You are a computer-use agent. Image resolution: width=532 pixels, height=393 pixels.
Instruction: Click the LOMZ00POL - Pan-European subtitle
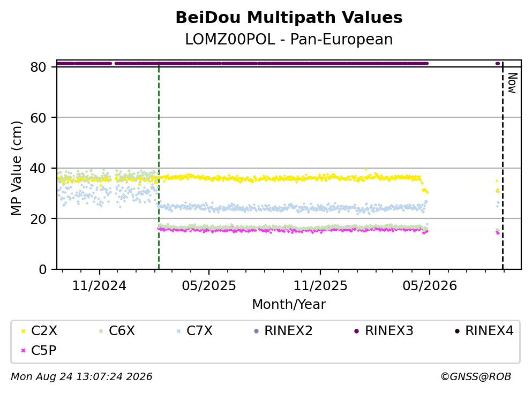tap(289, 39)
